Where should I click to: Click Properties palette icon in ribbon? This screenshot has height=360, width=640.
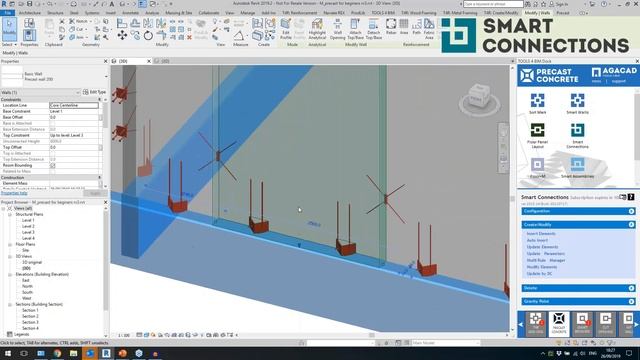click(x=29, y=36)
